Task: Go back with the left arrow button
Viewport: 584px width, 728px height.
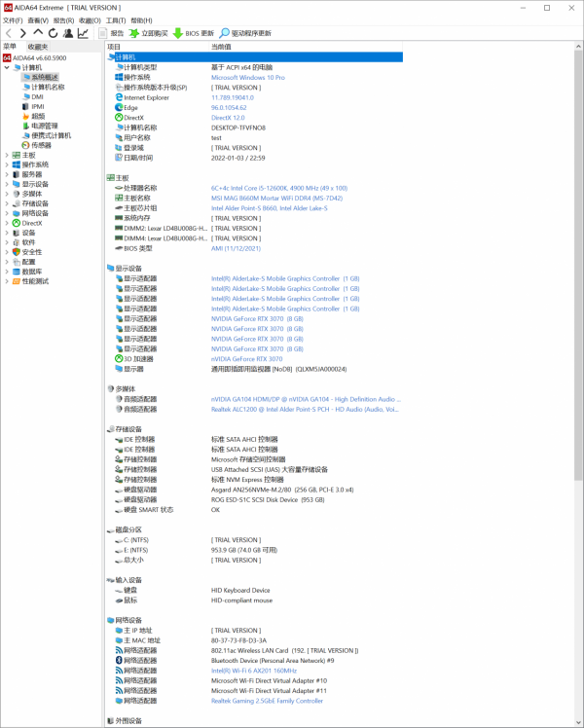Action: point(9,33)
